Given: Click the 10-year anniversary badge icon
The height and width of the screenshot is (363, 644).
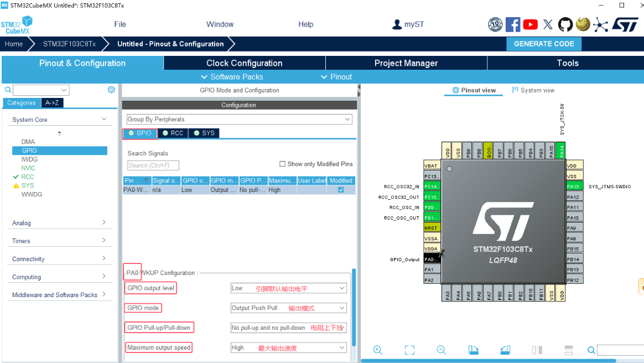Looking at the screenshot, I should point(495,25).
